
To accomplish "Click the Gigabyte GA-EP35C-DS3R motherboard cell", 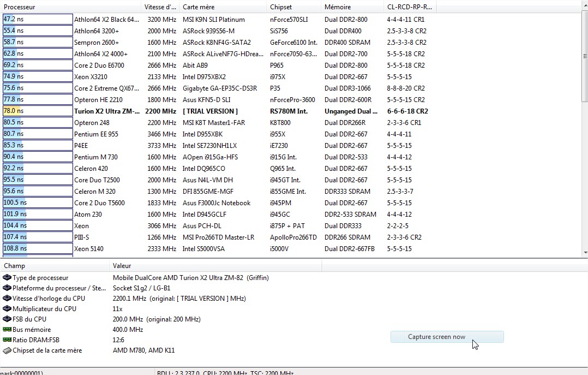I will tap(220, 88).
